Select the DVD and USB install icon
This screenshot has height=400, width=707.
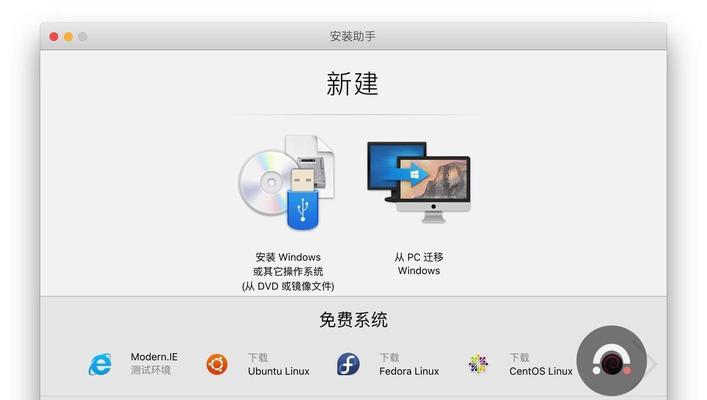tap(287, 182)
